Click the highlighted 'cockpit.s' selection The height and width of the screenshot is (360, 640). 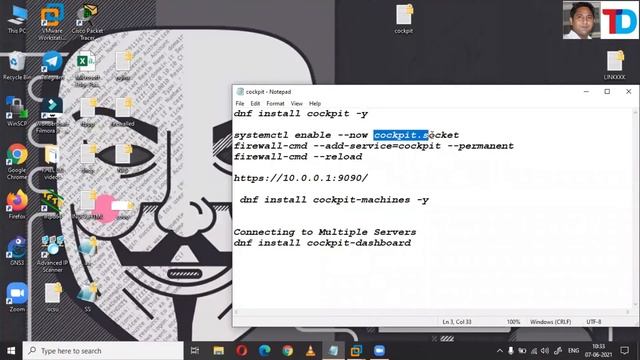[401, 135]
